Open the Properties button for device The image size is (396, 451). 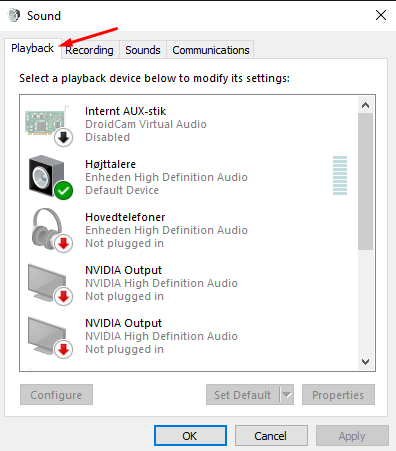[x=338, y=395]
